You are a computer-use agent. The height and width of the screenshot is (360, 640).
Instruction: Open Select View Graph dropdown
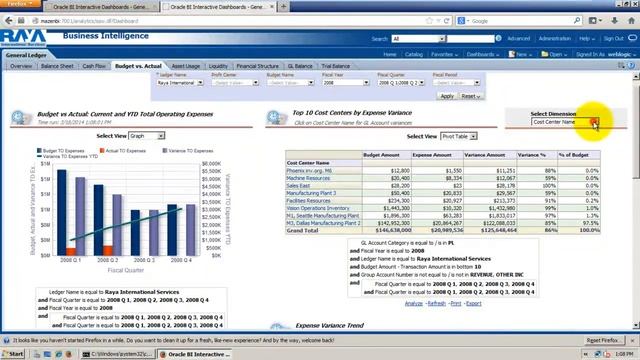[x=161, y=136]
